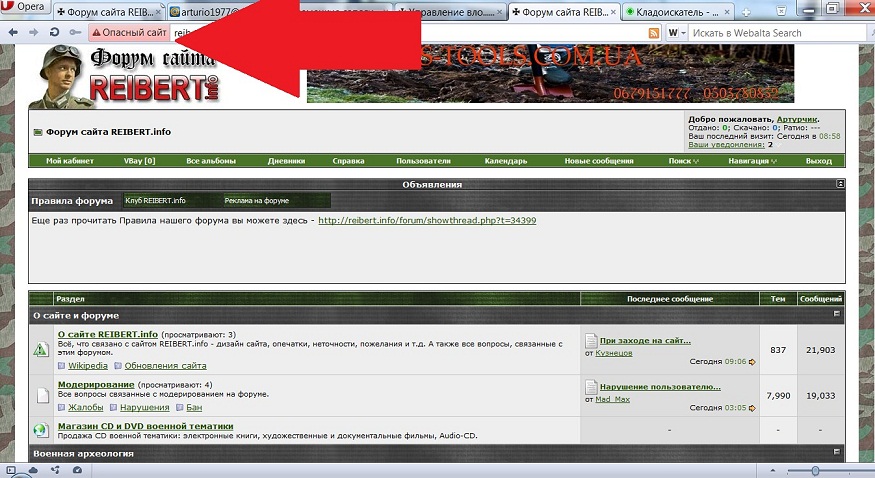
Task: Open the О сайте REIBERT.info forum
Action: point(108,334)
